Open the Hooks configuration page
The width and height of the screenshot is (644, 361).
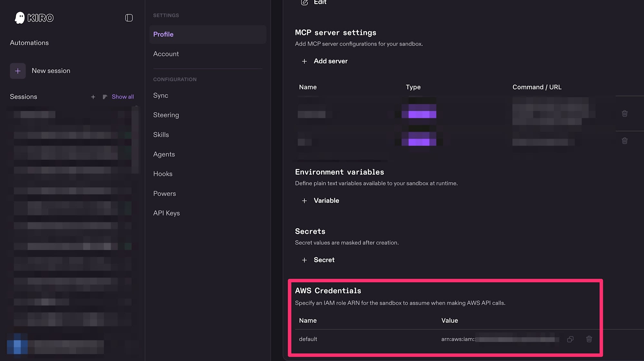163,174
